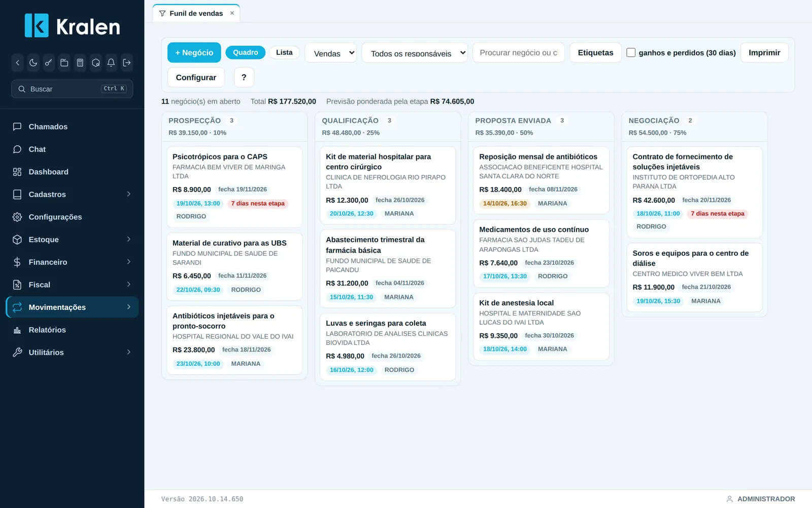Open Chamados in the sidebar
This screenshot has height=508, width=812.
72,126
